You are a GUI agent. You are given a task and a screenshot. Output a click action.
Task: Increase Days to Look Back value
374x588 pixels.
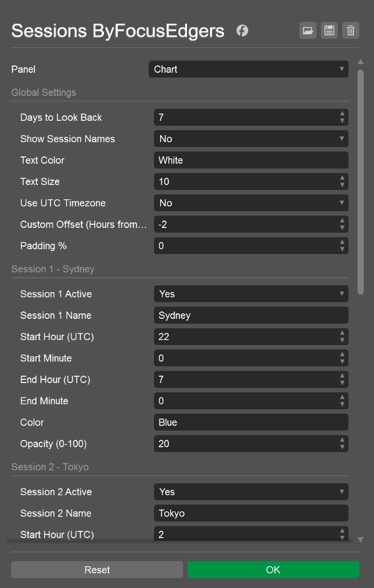coord(342,114)
